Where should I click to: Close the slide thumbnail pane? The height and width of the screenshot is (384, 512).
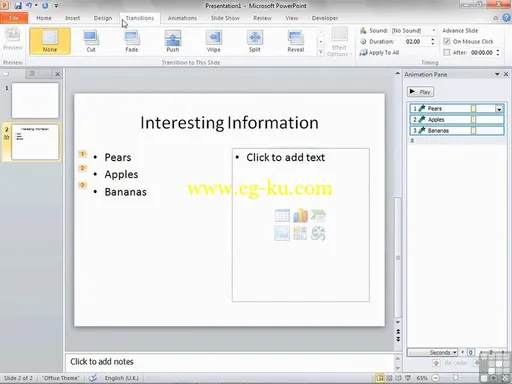coord(57,74)
